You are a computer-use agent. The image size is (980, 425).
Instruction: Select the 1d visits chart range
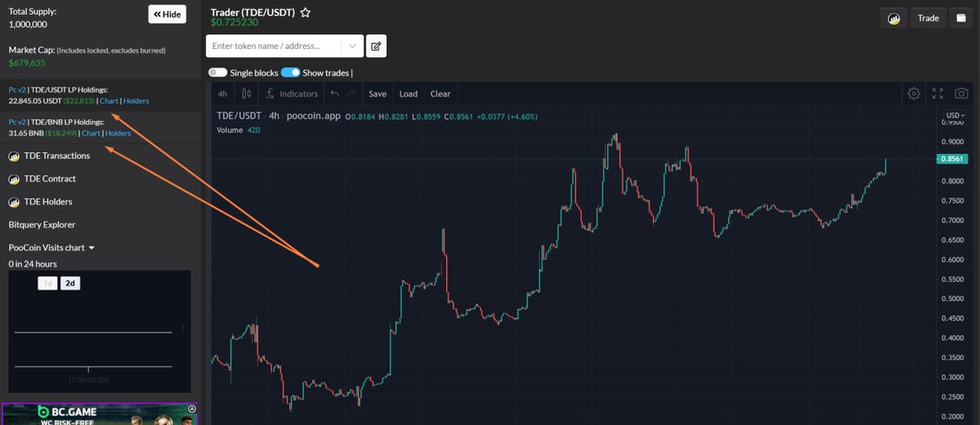click(x=47, y=284)
